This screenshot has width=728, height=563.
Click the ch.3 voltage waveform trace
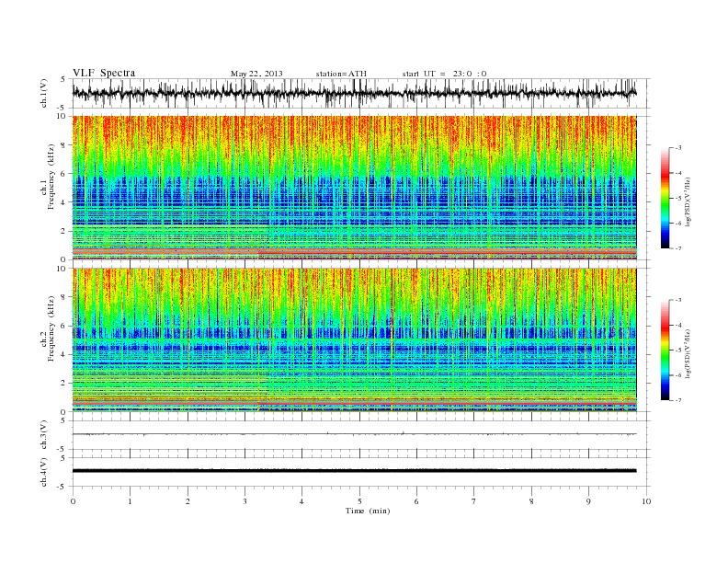coord(354,434)
